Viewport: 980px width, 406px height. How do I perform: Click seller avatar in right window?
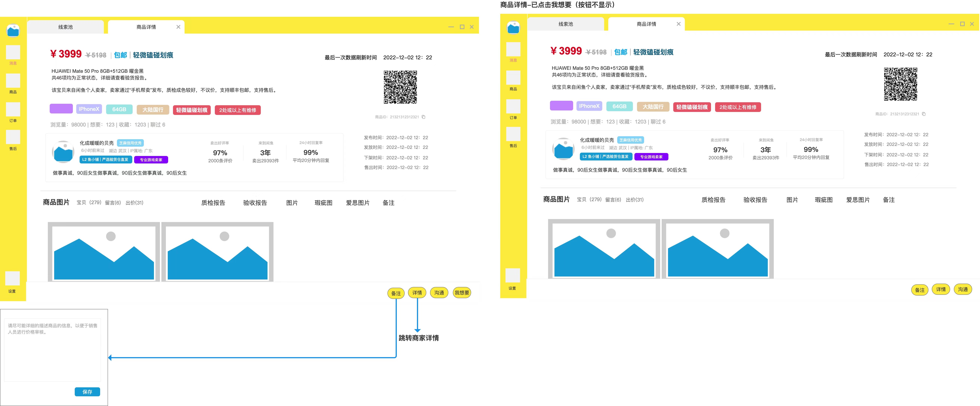coord(563,149)
